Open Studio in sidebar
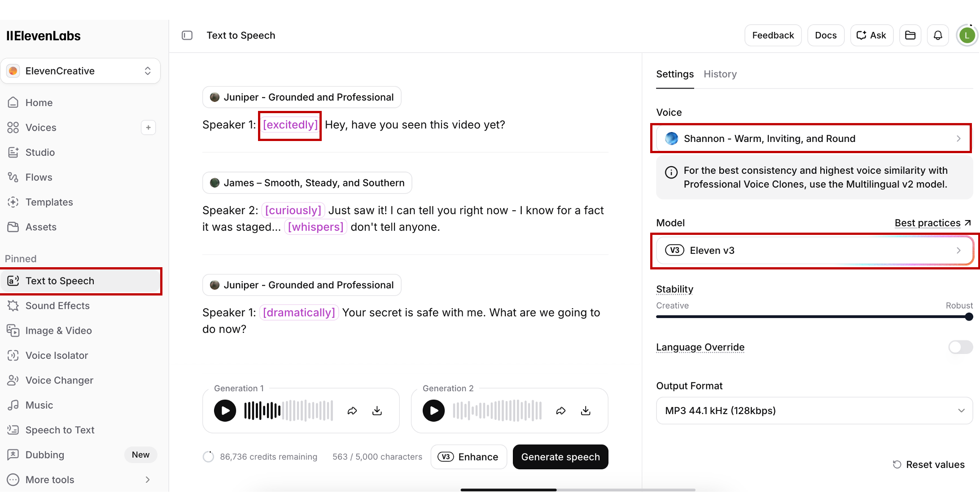 point(81,153)
